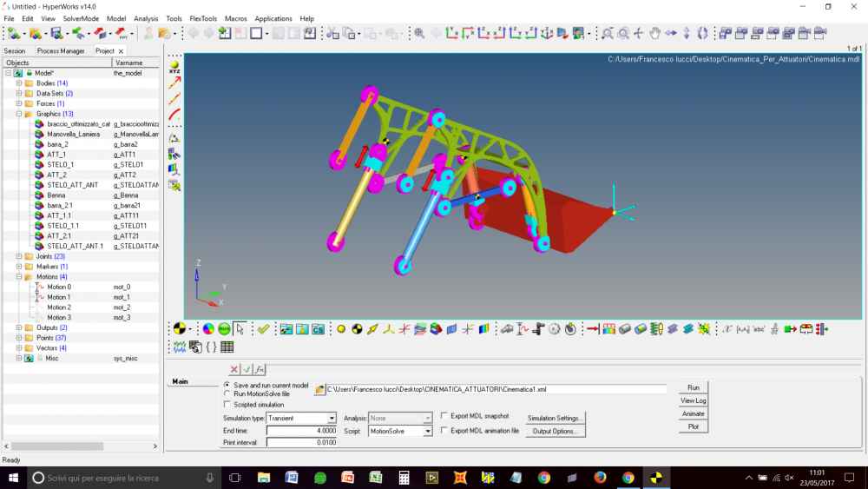Select the pan hand tool
Screen dimensions: 868x489
(x=655, y=34)
